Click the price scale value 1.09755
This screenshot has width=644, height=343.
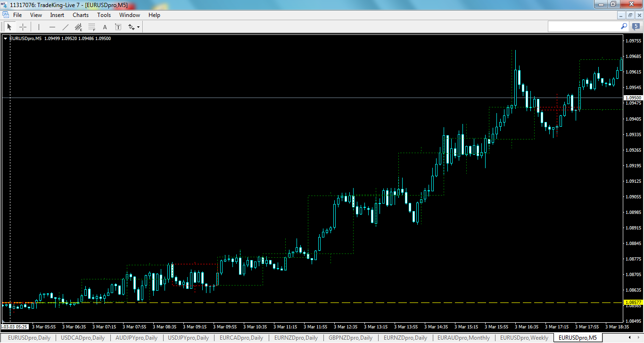[634, 41]
